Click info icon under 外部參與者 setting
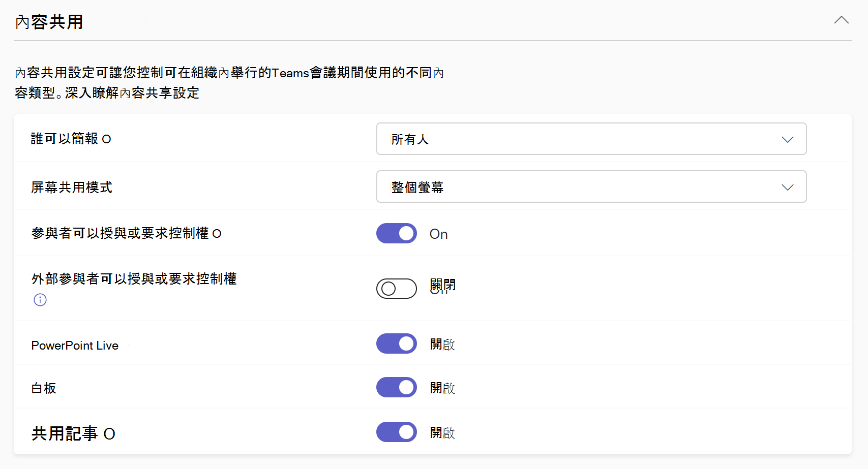The width and height of the screenshot is (868, 469). (40, 300)
